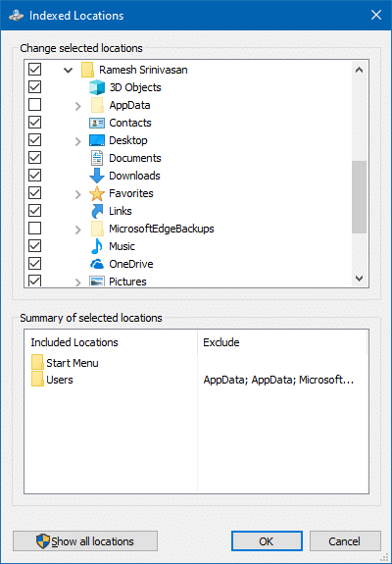Expand the Pictures folder
The width and height of the screenshot is (392, 564).
coord(78,282)
